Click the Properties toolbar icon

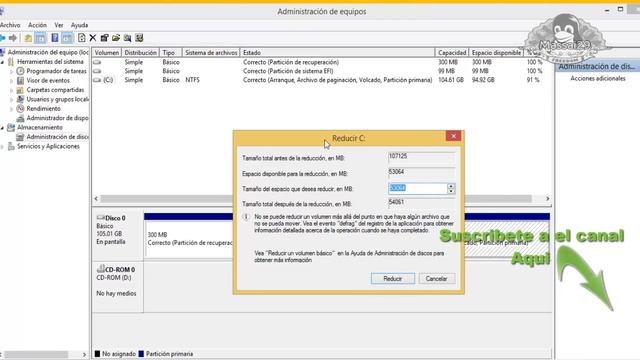click(104, 38)
